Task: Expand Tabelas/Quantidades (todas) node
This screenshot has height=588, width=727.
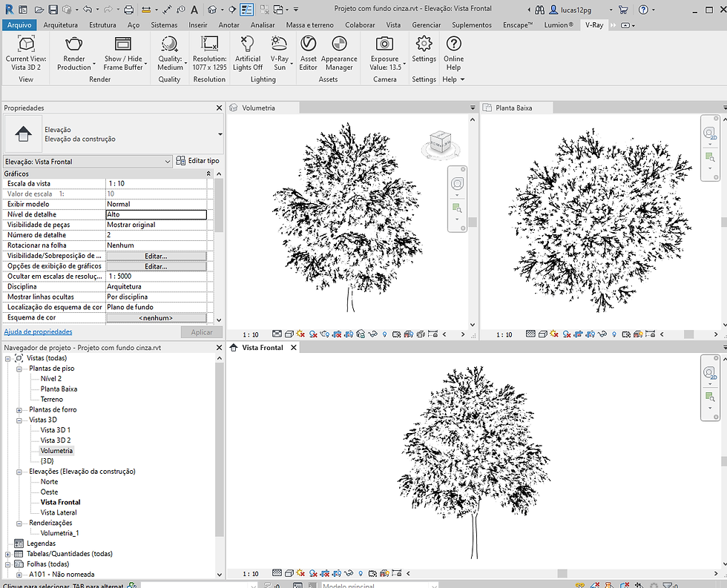Action: [x=7, y=554]
